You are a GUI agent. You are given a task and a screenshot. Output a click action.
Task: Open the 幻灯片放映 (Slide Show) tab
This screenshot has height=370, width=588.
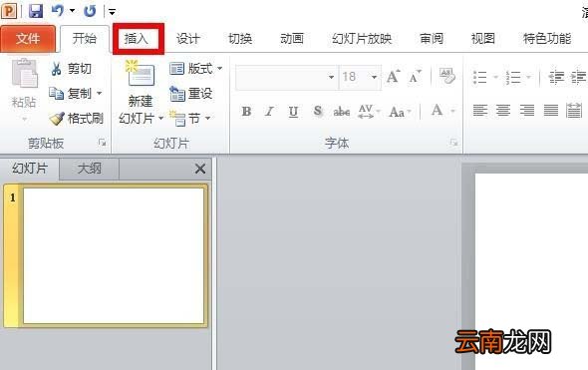362,38
